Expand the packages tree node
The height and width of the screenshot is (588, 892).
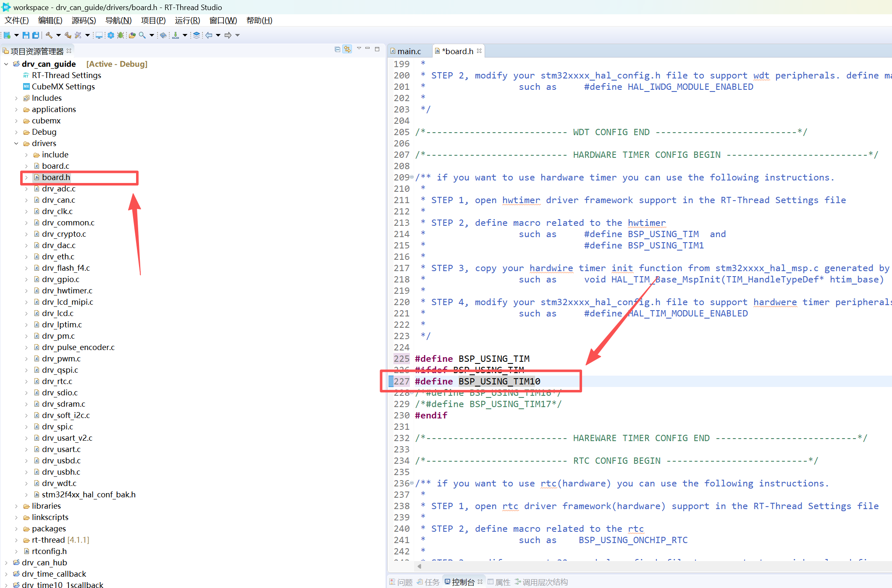[x=17, y=528]
